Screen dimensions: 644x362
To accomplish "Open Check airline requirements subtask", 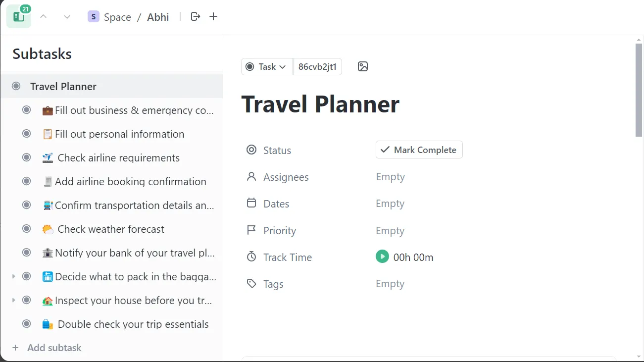I will 119,158.
